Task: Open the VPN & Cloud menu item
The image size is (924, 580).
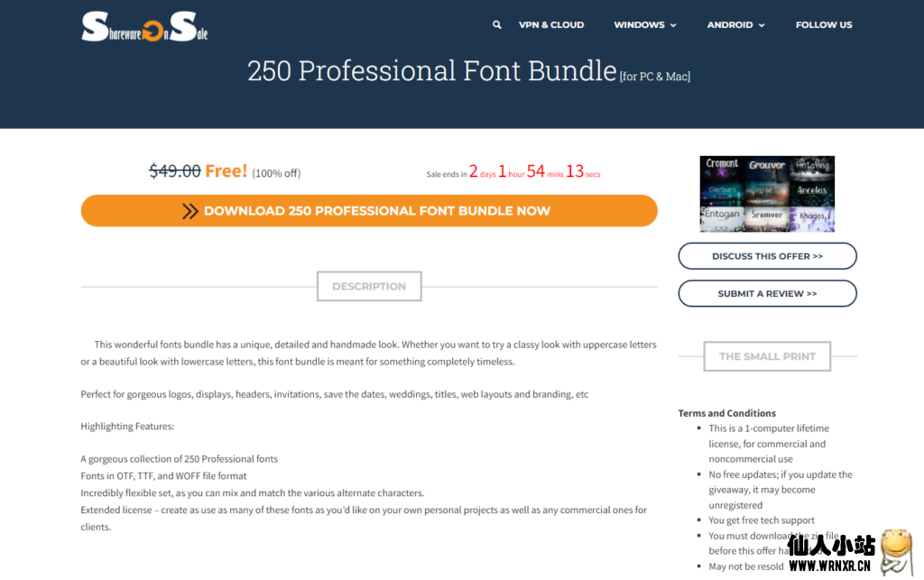Action: tap(551, 25)
